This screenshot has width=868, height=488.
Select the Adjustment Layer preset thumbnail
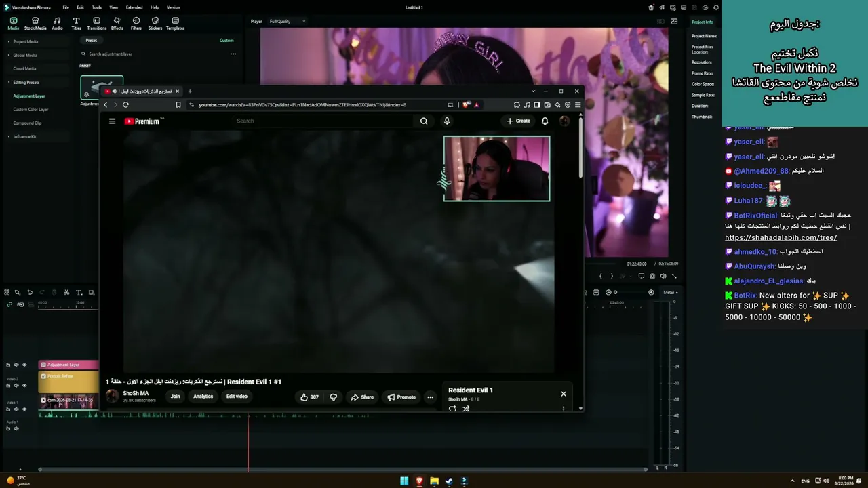102,87
